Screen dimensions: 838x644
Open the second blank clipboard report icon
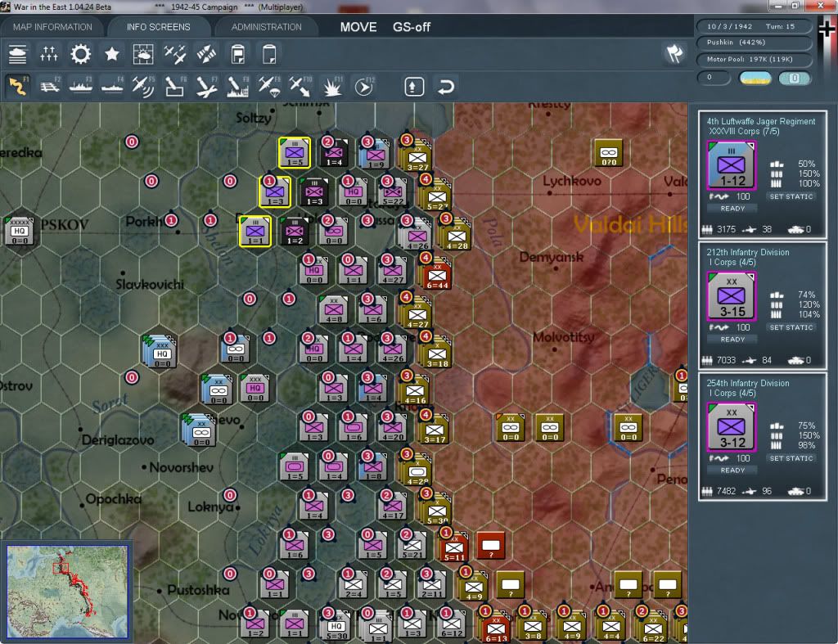click(x=269, y=54)
